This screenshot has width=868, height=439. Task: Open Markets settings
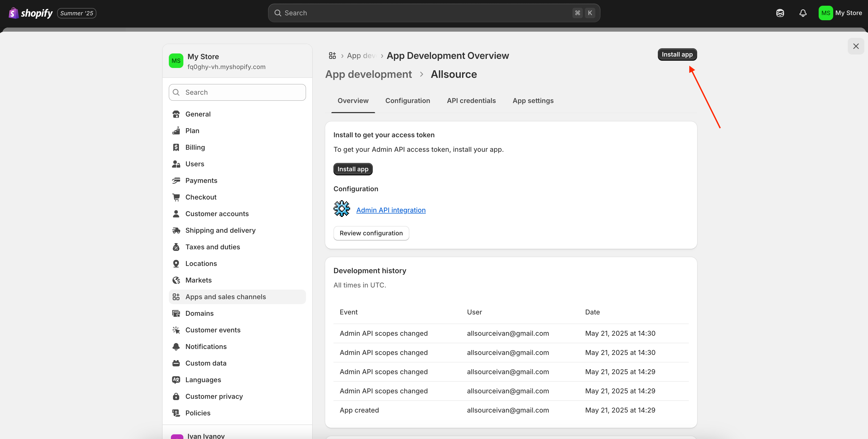pyautogui.click(x=198, y=280)
